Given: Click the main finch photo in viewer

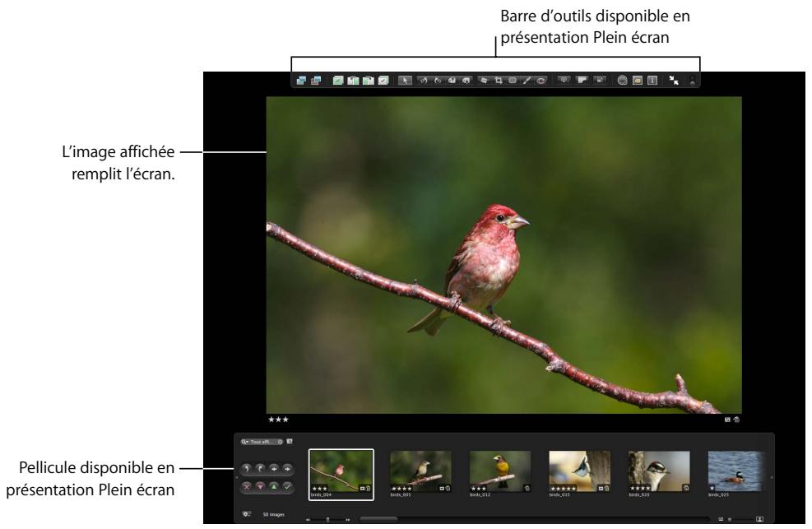Looking at the screenshot, I should pyautogui.click(x=503, y=255).
